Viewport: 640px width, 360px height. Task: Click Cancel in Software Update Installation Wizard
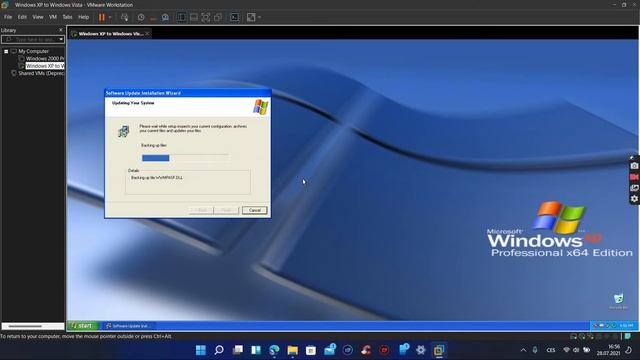(x=255, y=210)
